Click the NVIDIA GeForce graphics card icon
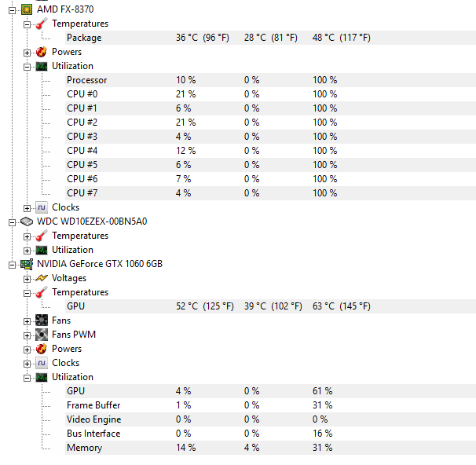This screenshot has width=476, height=465. point(27,265)
